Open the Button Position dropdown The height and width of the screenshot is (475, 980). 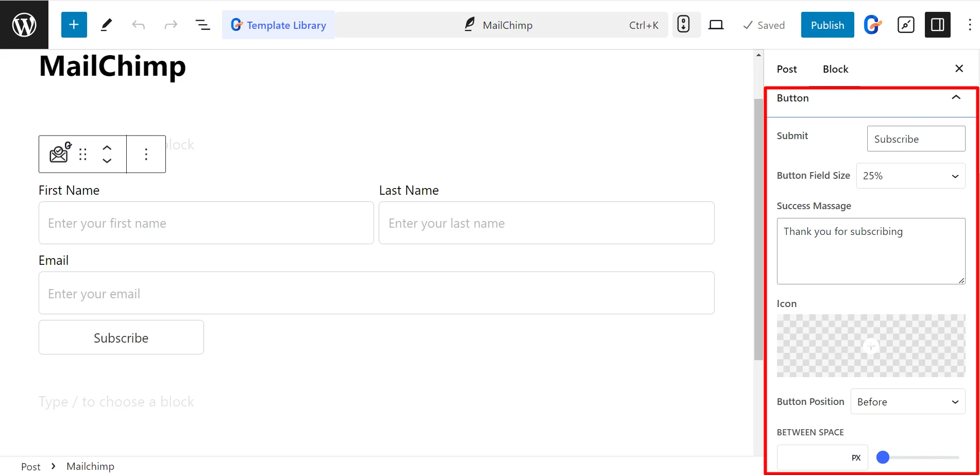click(x=908, y=401)
